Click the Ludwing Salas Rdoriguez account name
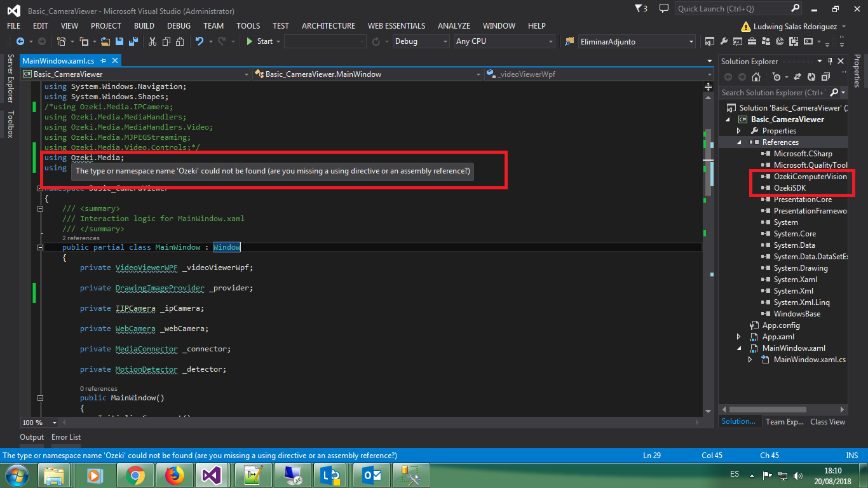 point(794,27)
